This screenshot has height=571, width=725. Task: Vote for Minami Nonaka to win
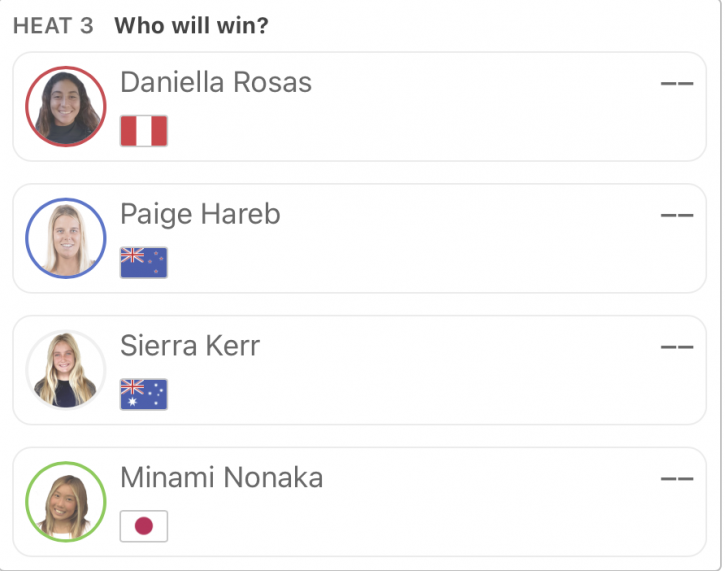(359, 502)
